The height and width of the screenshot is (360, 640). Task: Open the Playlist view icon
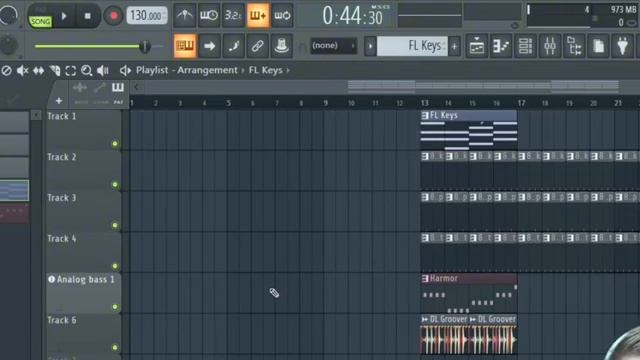[x=477, y=46]
